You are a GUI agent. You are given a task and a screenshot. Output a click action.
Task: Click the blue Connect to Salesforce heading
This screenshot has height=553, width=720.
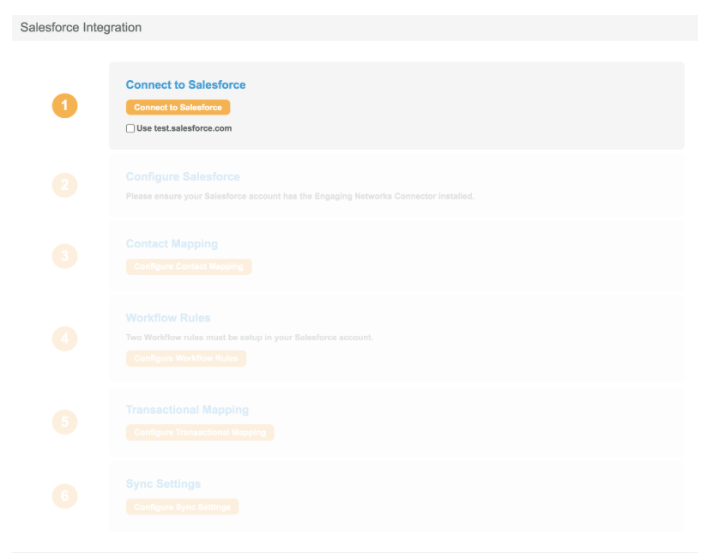pyautogui.click(x=185, y=85)
